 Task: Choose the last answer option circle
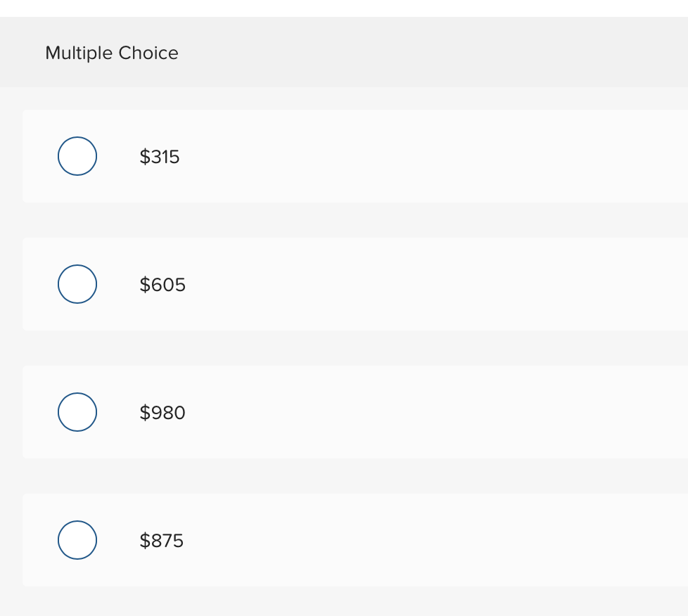(77, 540)
